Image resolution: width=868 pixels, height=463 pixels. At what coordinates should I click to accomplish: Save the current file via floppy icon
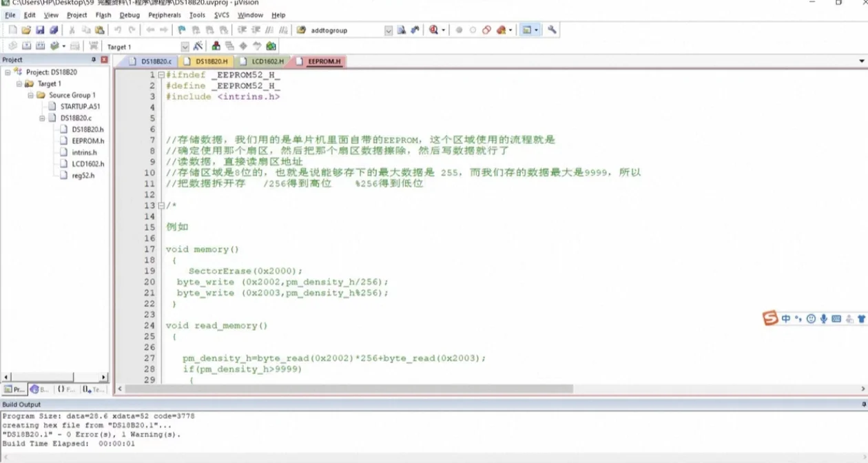[x=40, y=30]
